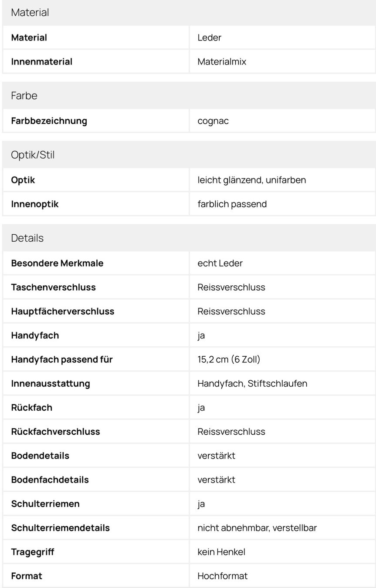The height and width of the screenshot is (588, 376).
Task: Click the Taschenverschluss label
Action: coord(54,287)
